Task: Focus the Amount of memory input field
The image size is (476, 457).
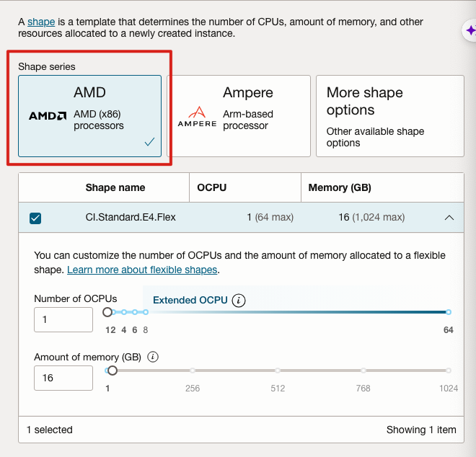Action: pos(63,378)
